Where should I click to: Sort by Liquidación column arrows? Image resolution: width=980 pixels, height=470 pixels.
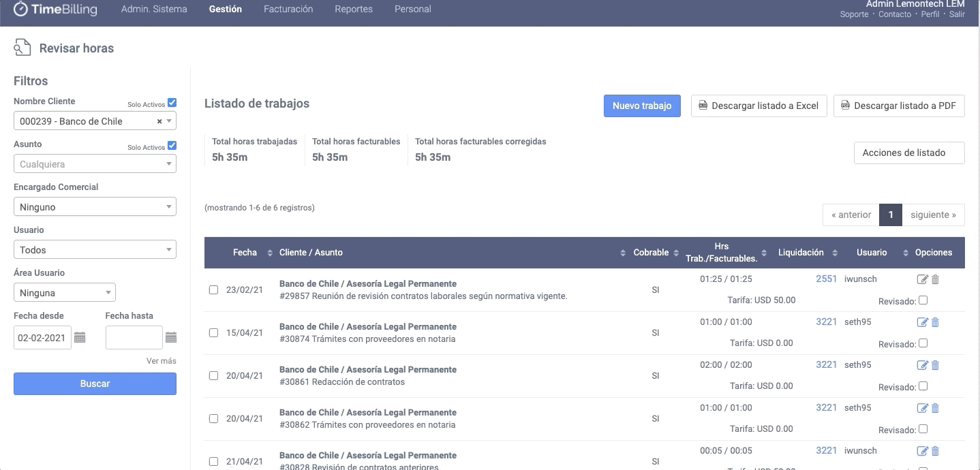[x=835, y=253]
